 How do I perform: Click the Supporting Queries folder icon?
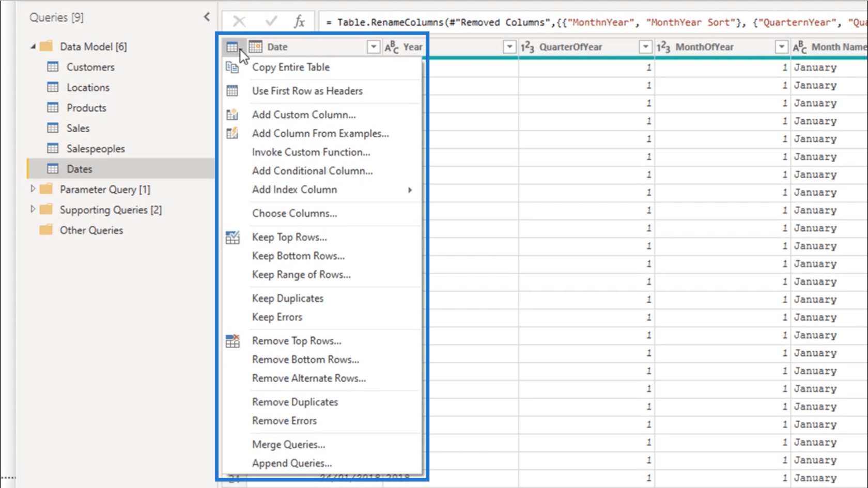coord(46,209)
